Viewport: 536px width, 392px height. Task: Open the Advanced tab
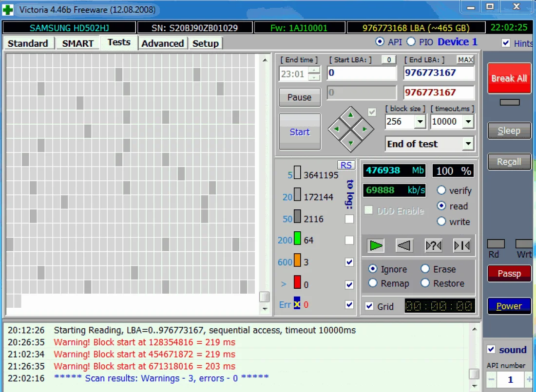click(162, 43)
